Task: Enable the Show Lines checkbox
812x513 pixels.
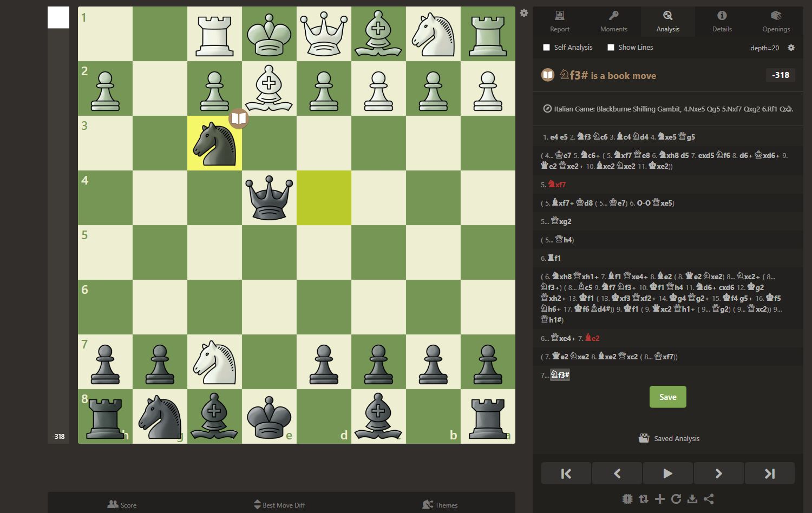Action: 611,47
